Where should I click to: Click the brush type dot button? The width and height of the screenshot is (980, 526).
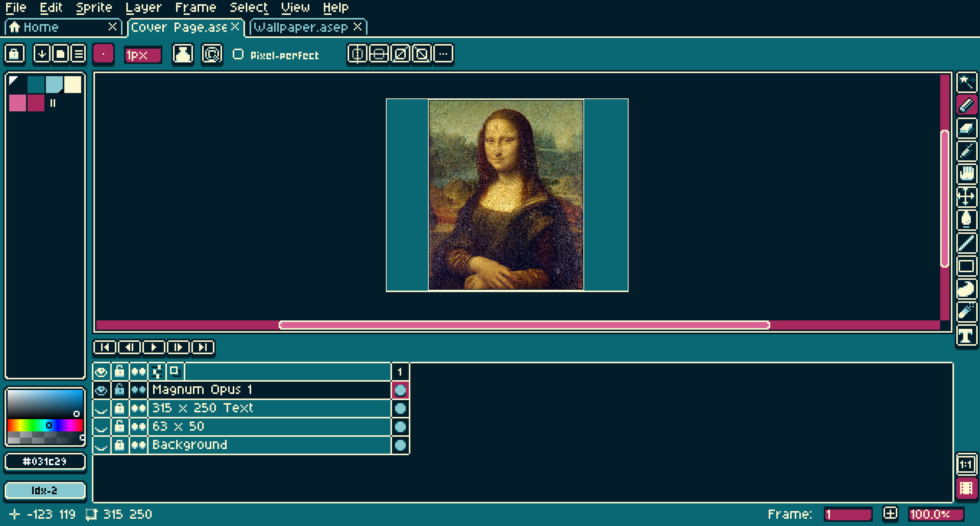(103, 54)
